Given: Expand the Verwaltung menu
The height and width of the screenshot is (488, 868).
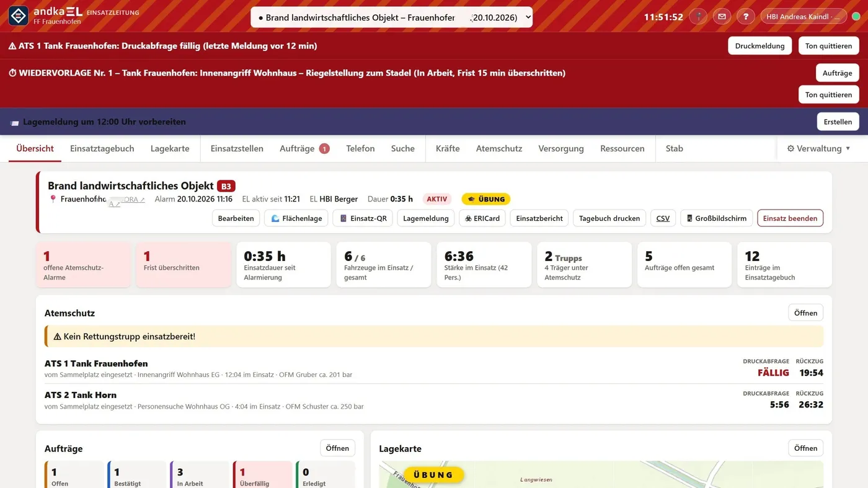Looking at the screenshot, I should coord(818,149).
